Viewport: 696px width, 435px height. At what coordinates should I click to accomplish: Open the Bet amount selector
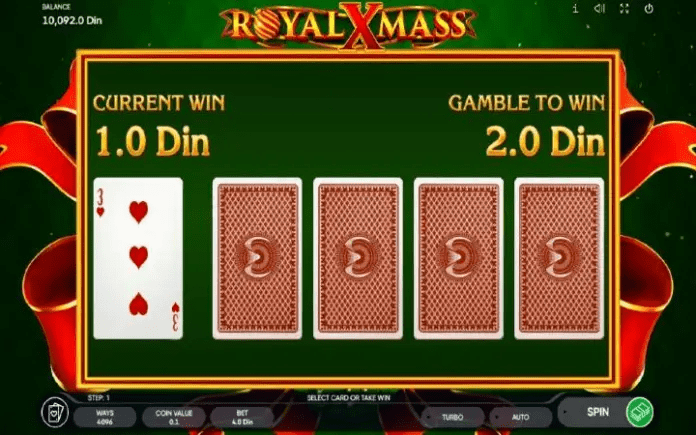point(242,417)
